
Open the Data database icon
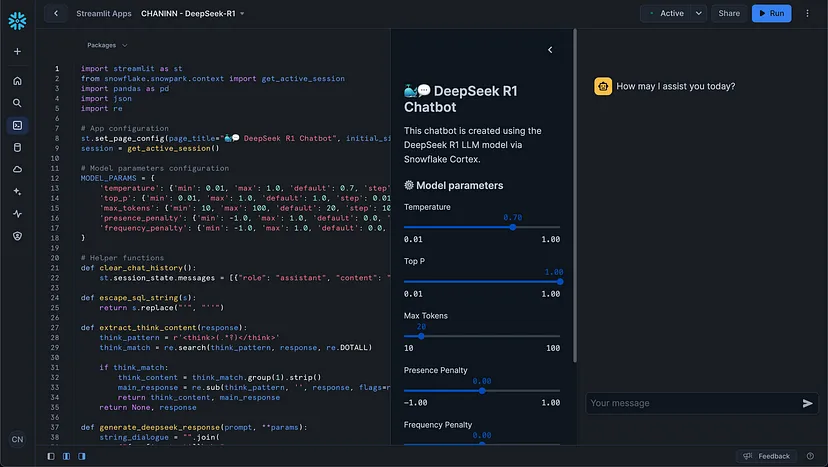point(17,147)
